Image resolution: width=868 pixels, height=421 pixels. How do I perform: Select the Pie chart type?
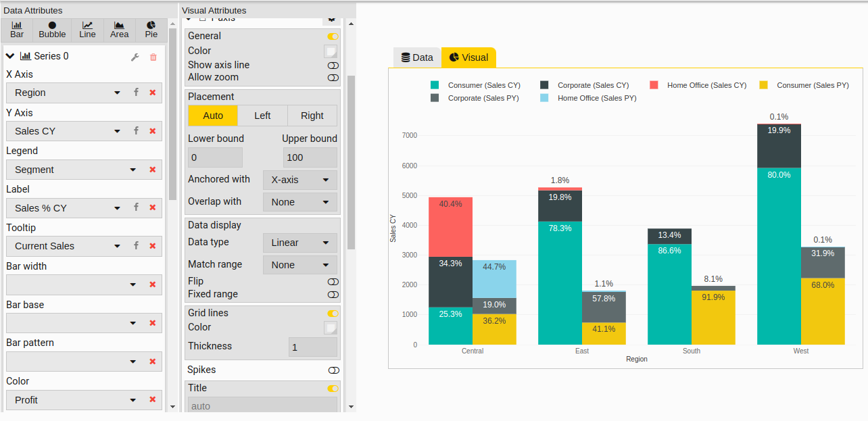click(x=151, y=28)
